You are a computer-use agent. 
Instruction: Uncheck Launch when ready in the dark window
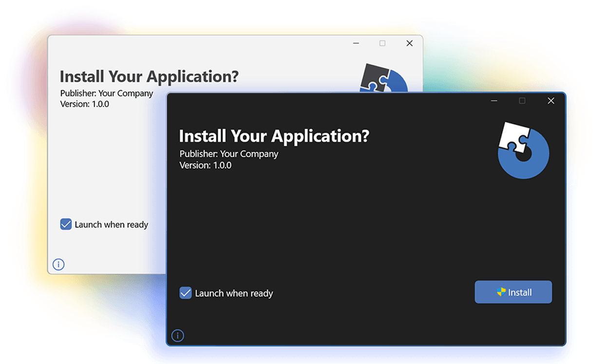185,293
